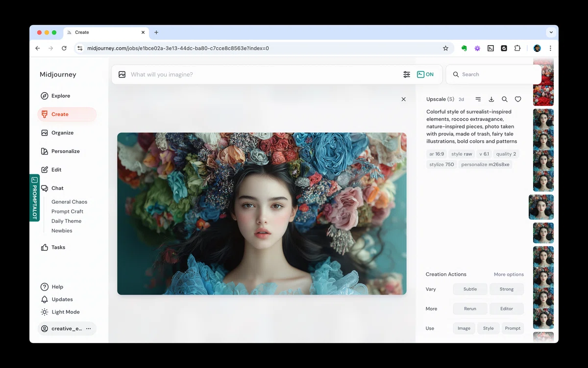Go back in the browser
Image resolution: width=588 pixels, height=368 pixels.
click(x=38, y=48)
